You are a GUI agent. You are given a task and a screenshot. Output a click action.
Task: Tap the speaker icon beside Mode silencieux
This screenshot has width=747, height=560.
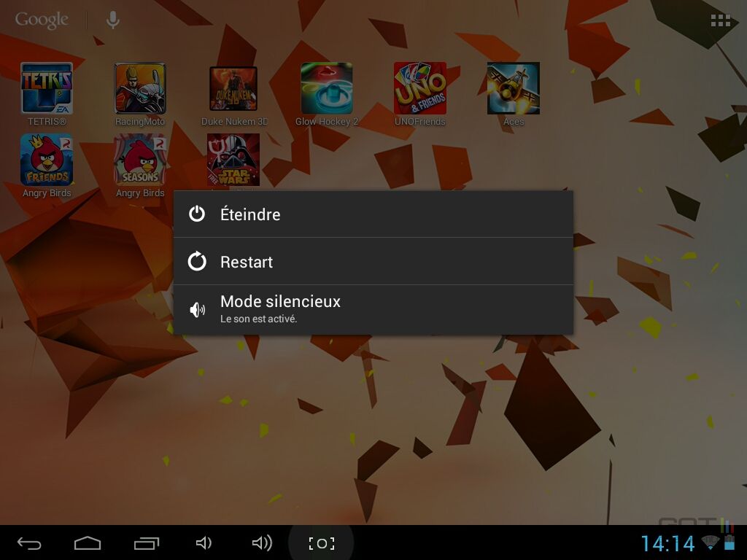[197, 310]
